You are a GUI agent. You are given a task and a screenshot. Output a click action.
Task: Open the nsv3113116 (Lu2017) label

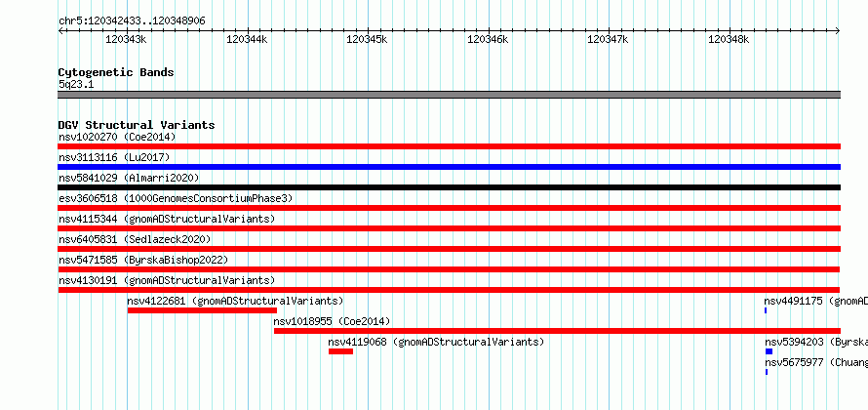114,157
